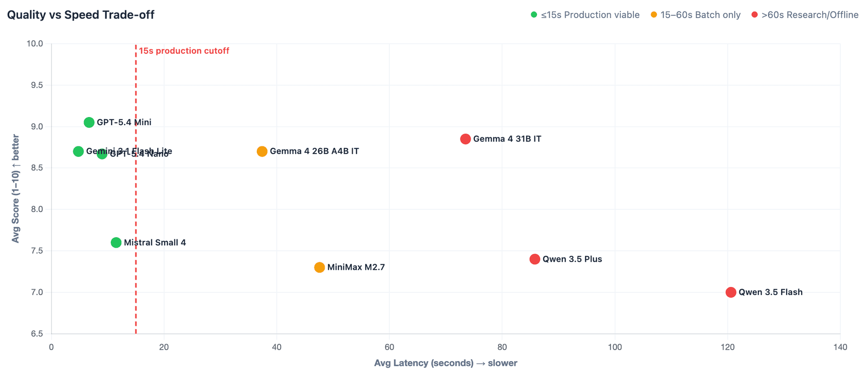Screen dimensions: 868x371
Task: Click the Gemma 4 31B IT red dot
Action: pyautogui.click(x=466, y=139)
